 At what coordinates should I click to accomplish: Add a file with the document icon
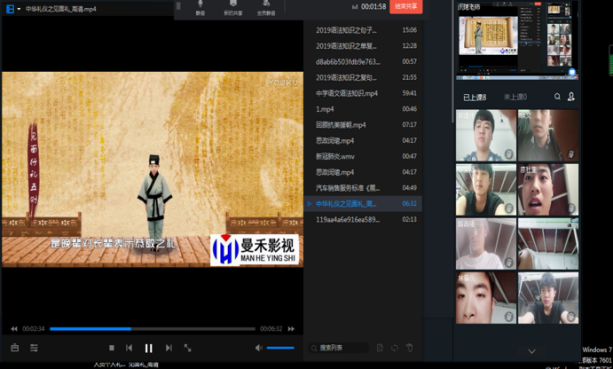coord(380,348)
